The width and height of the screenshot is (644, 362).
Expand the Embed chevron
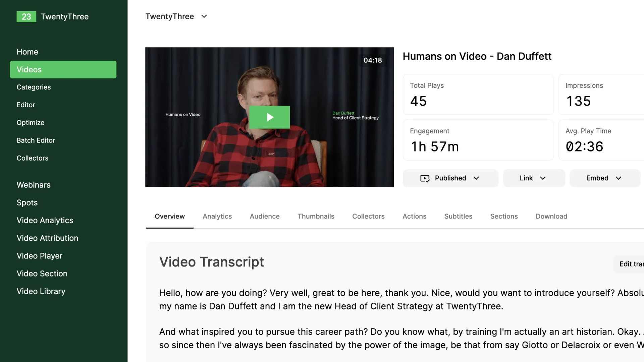(x=619, y=178)
